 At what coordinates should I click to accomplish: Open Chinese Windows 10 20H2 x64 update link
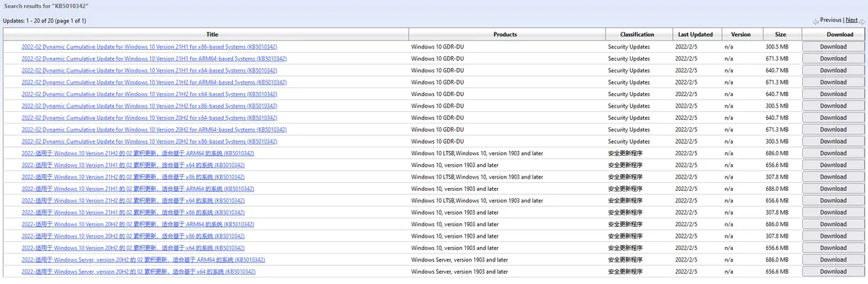click(x=133, y=248)
